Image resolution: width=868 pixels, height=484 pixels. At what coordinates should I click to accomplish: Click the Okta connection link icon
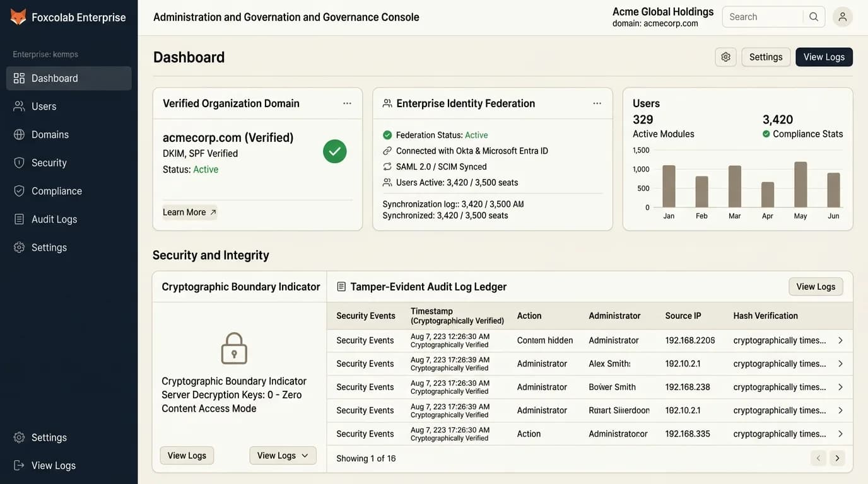(387, 151)
